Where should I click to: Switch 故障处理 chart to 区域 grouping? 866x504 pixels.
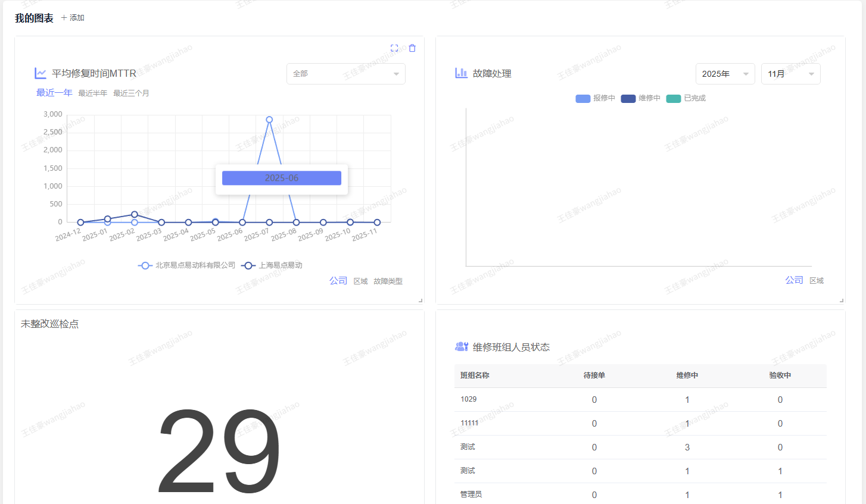[817, 281]
